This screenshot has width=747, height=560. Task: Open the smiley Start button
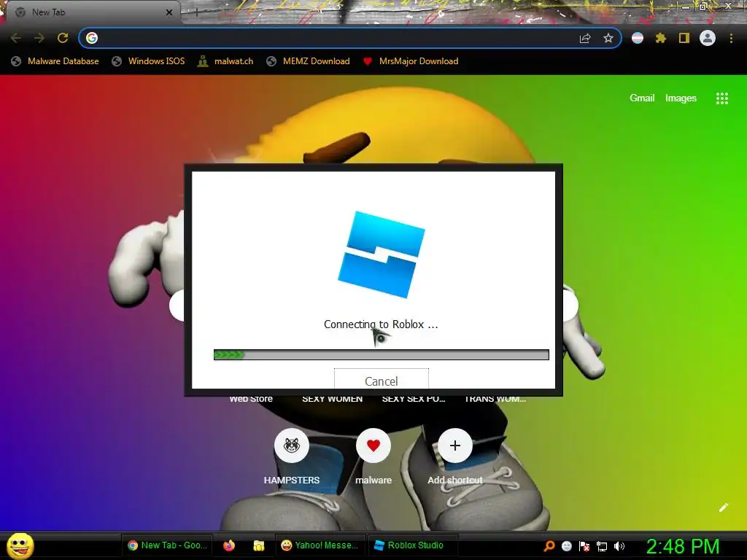click(x=20, y=545)
